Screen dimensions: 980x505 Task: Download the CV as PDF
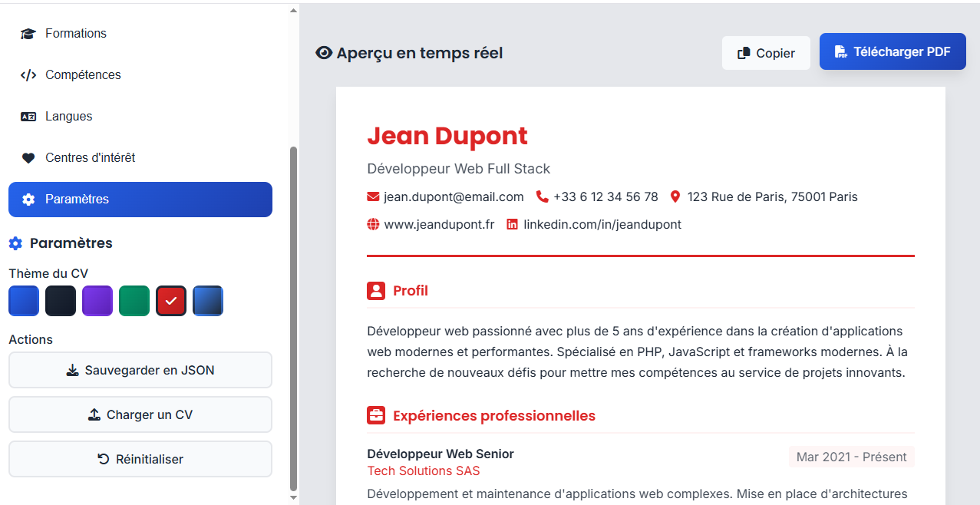coord(893,51)
